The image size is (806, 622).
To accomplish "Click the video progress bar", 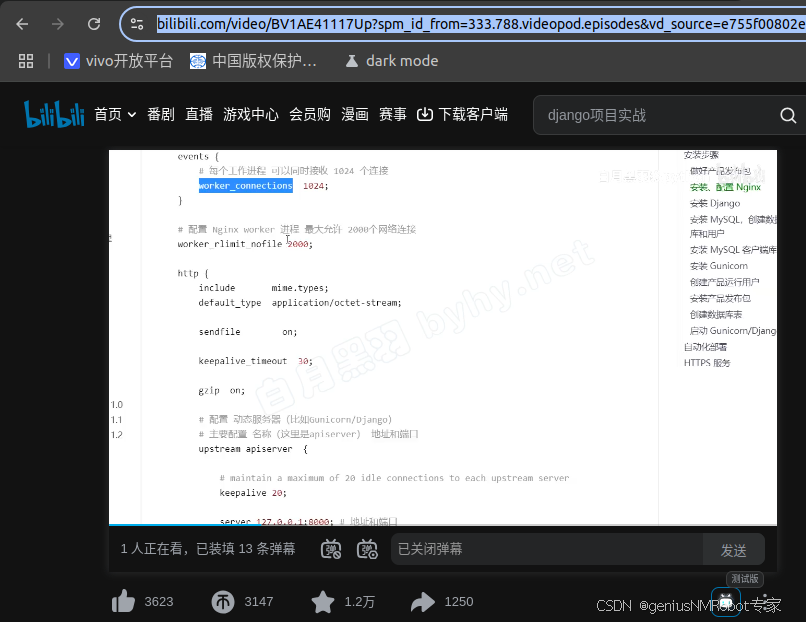I will (x=440, y=519).
